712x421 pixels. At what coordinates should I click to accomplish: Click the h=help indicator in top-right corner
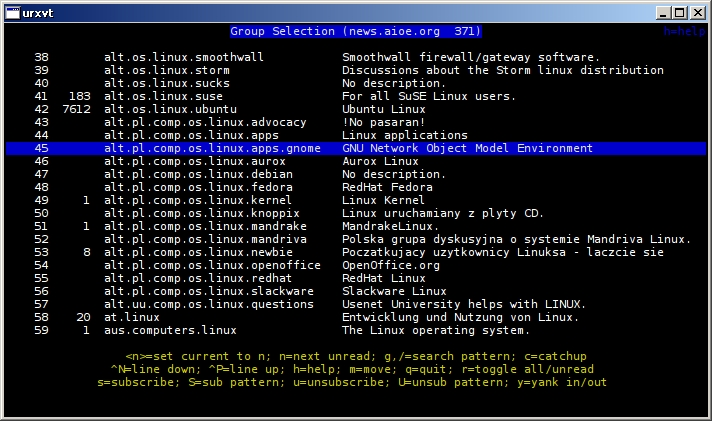tap(685, 31)
